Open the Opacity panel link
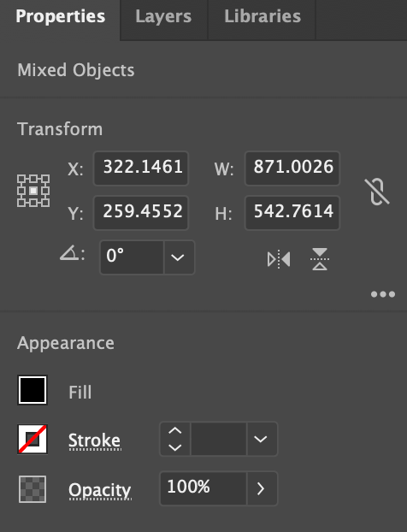The width and height of the screenshot is (407, 532). [100, 491]
